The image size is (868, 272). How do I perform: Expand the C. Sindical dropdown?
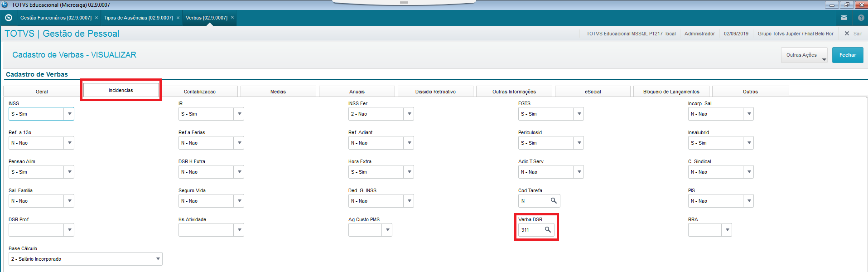coord(749,172)
